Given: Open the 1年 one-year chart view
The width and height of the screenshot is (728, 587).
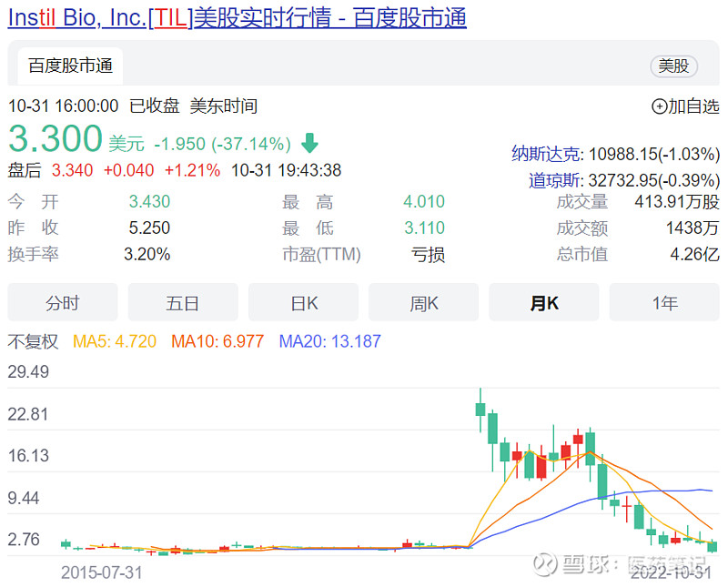Looking at the screenshot, I should [x=664, y=302].
